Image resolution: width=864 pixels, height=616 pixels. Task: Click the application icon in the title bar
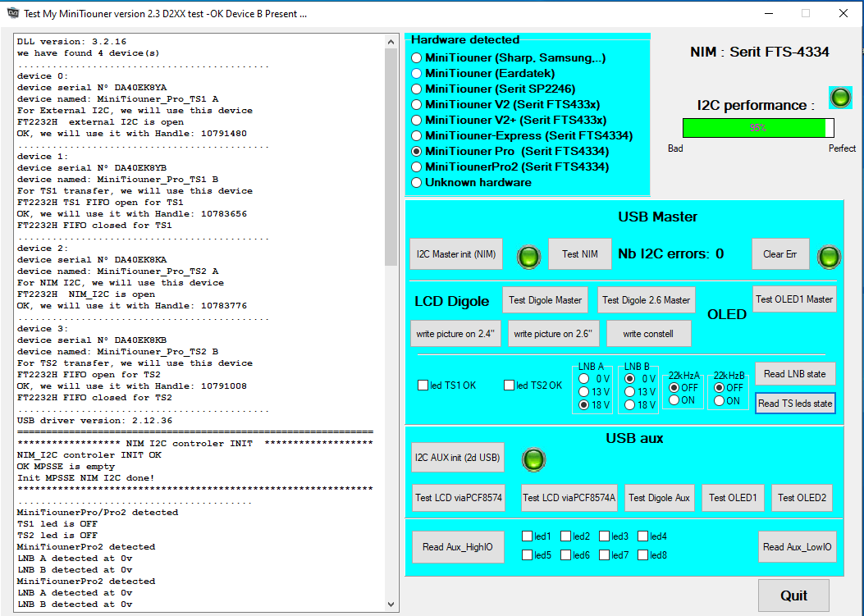[x=12, y=13]
